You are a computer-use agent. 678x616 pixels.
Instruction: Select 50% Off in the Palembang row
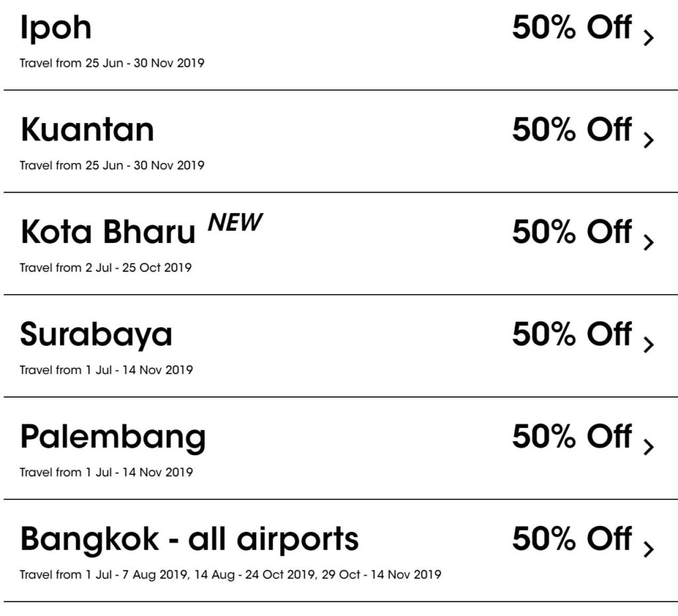[571, 437]
